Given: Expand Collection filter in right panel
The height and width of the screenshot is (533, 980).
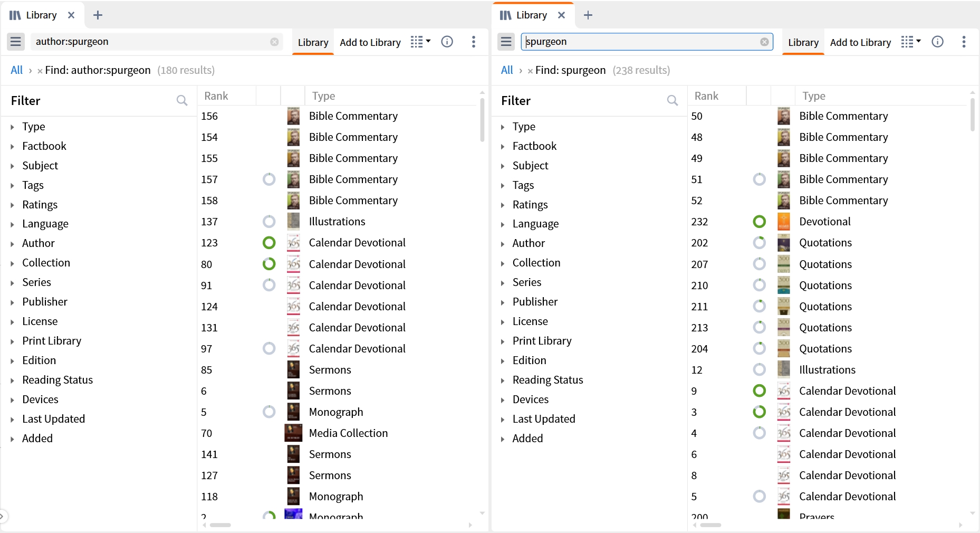Looking at the screenshot, I should coord(503,263).
